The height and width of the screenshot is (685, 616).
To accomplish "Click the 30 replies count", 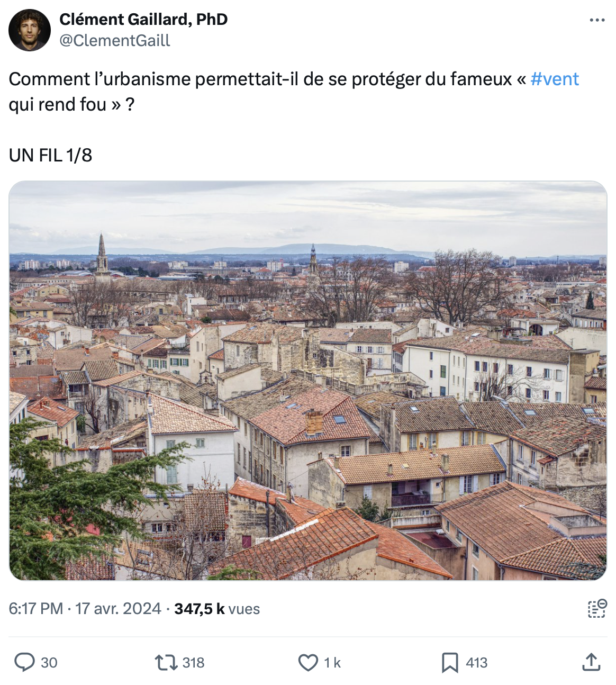I will (x=49, y=663).
